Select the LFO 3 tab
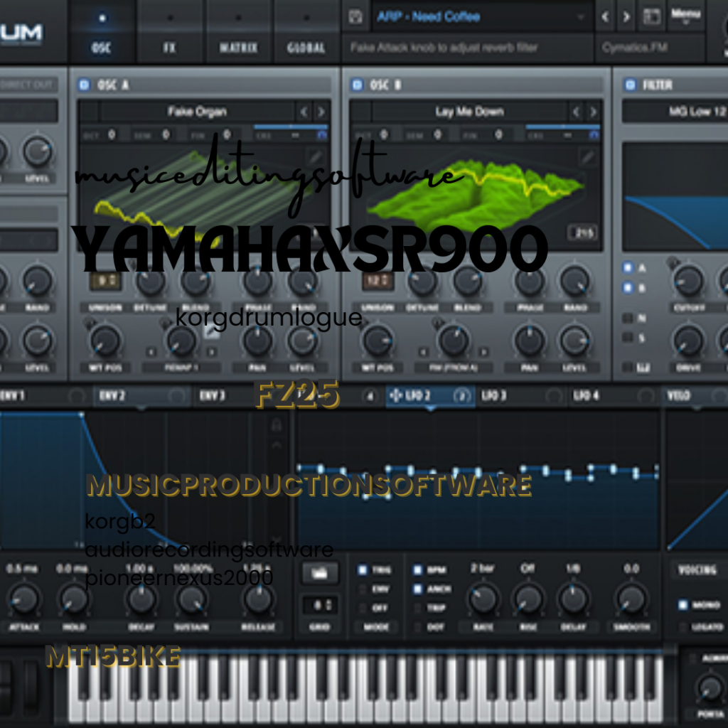Viewport: 728px width, 728px height. (521, 395)
